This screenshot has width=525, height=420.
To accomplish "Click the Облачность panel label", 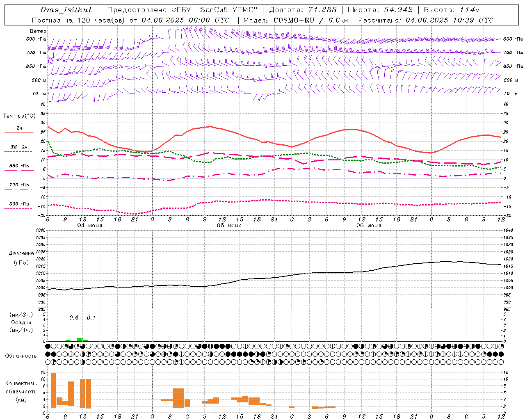I will coord(21,356).
